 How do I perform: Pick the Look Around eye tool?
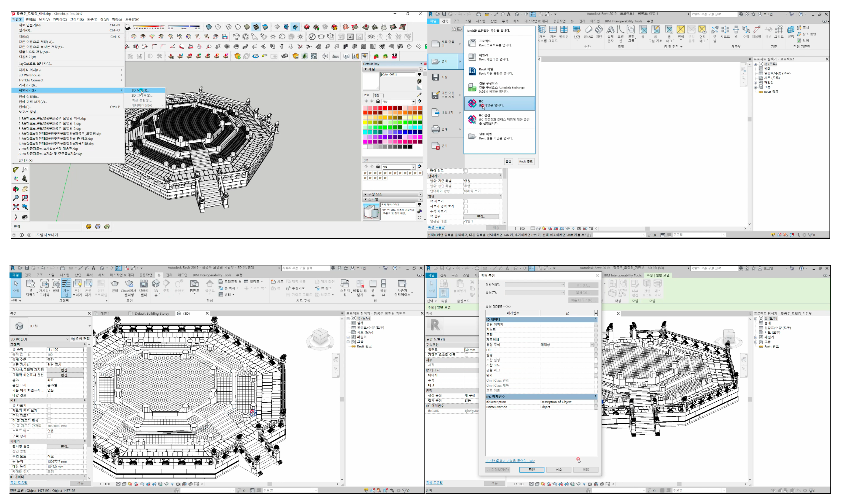coord(25,217)
